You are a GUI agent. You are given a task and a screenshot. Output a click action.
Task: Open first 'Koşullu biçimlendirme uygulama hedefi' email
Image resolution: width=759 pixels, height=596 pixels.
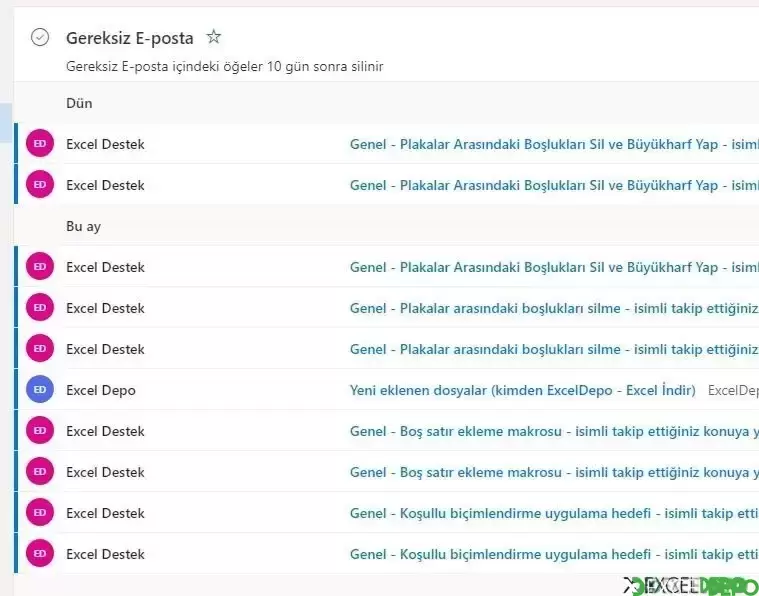pyautogui.click(x=387, y=513)
